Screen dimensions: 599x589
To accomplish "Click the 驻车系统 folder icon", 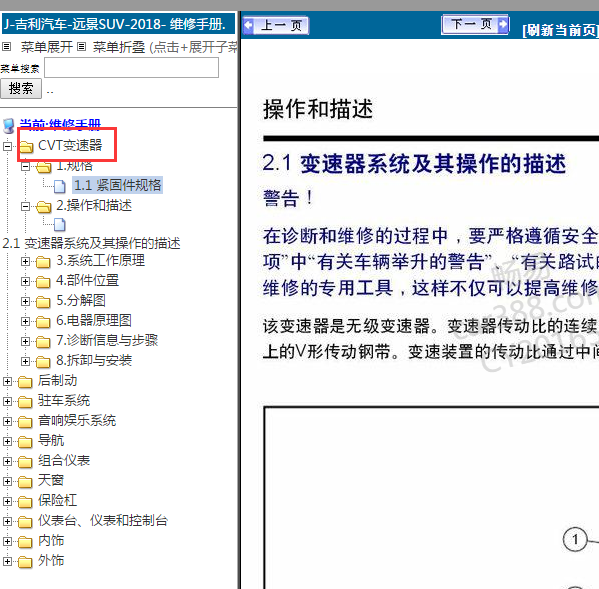I will [25, 401].
